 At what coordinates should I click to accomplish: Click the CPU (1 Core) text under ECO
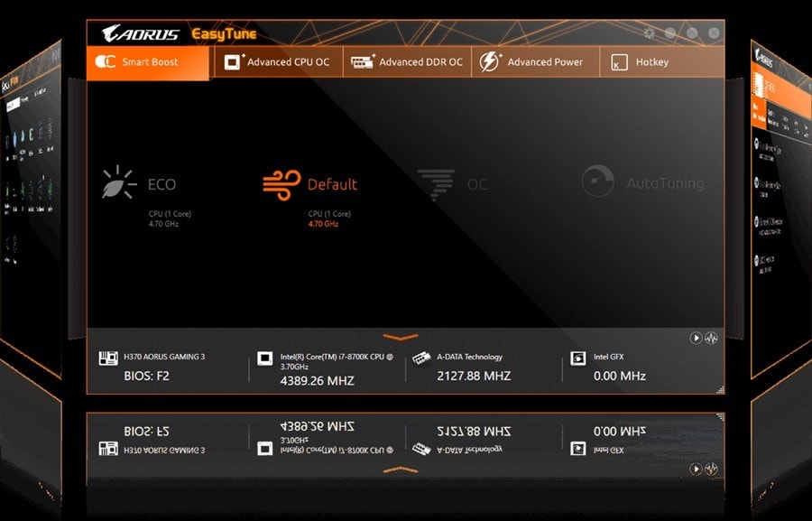click(170, 214)
